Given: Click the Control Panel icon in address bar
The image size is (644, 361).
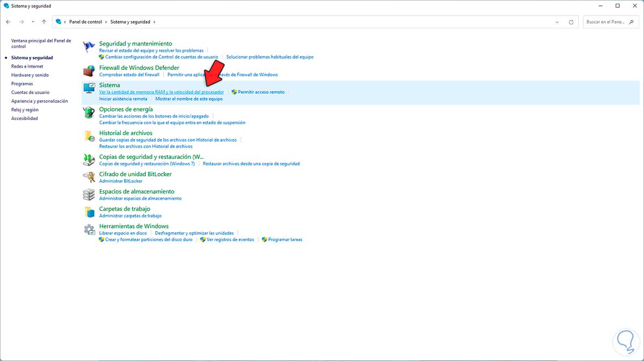Looking at the screenshot, I should click(58, 22).
